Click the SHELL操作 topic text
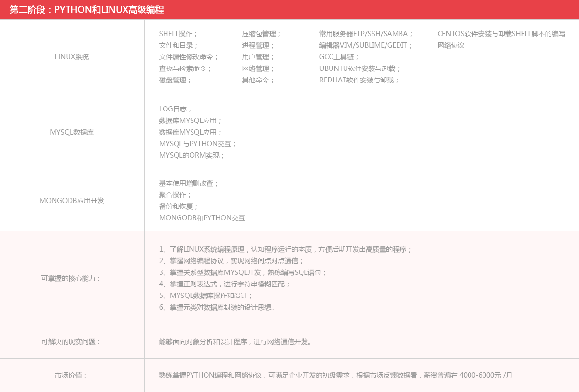Screen dimensions: 579x392 178,34
